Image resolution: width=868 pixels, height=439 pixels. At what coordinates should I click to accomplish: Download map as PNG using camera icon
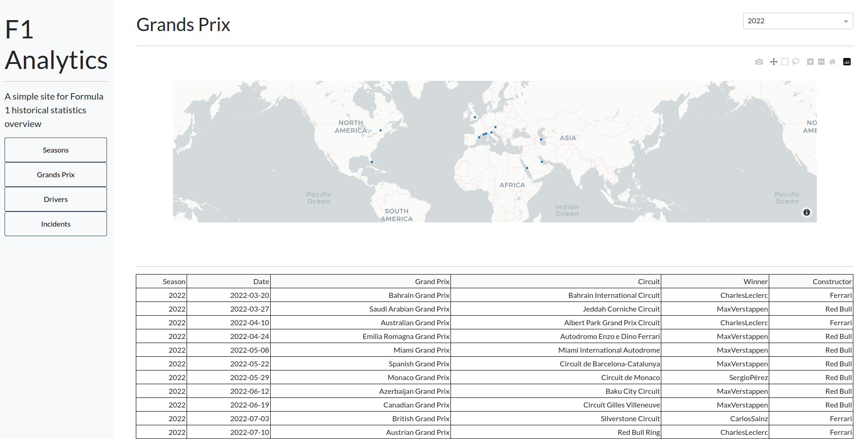759,62
